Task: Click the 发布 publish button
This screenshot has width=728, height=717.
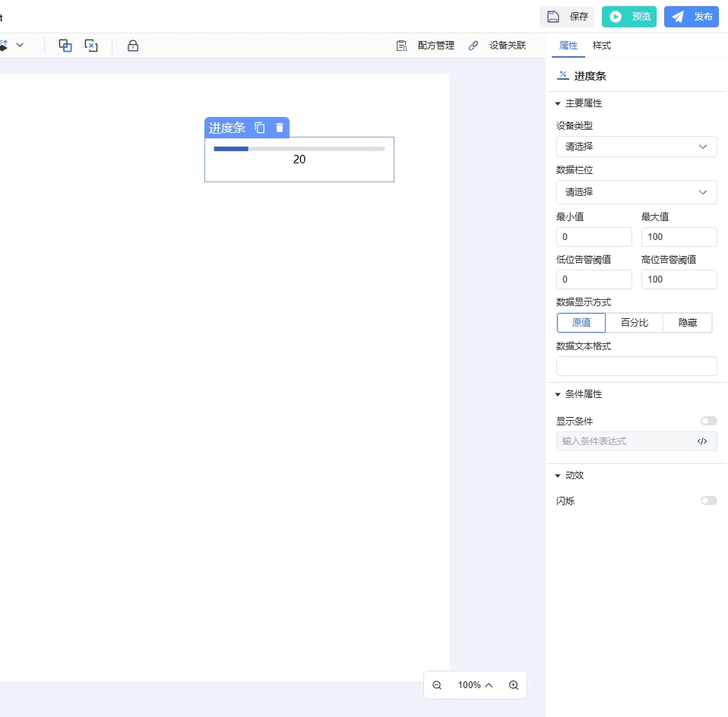Action: coord(692,17)
